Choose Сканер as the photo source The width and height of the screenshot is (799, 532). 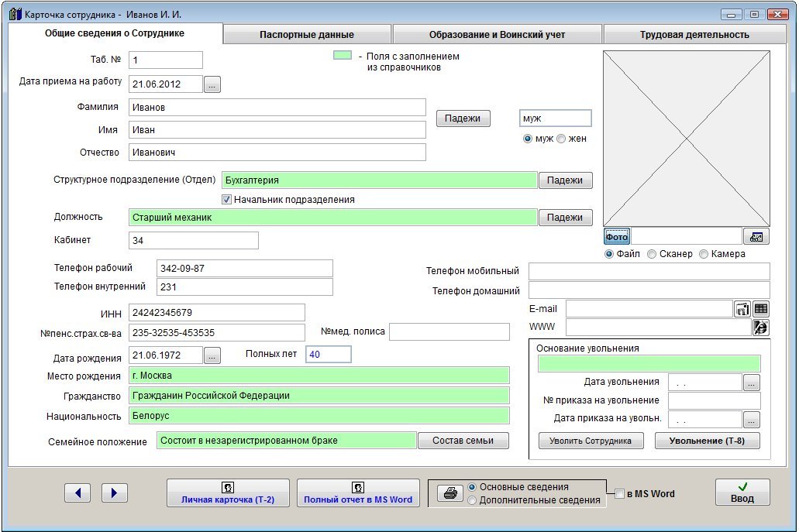652,254
